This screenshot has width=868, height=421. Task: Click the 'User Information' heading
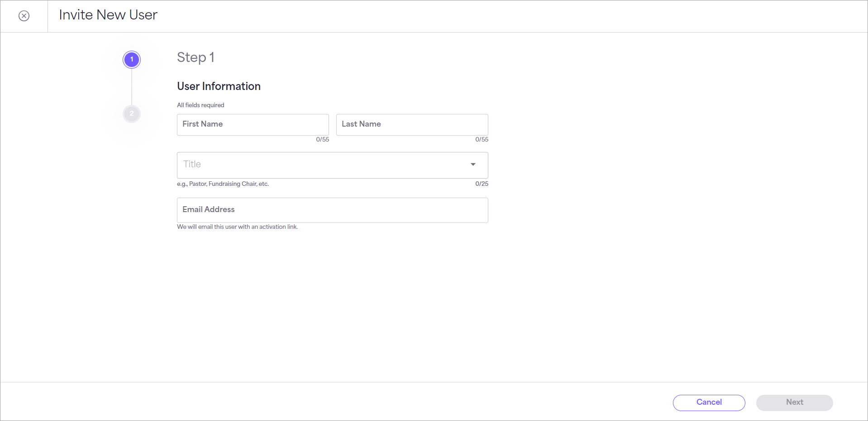(219, 86)
